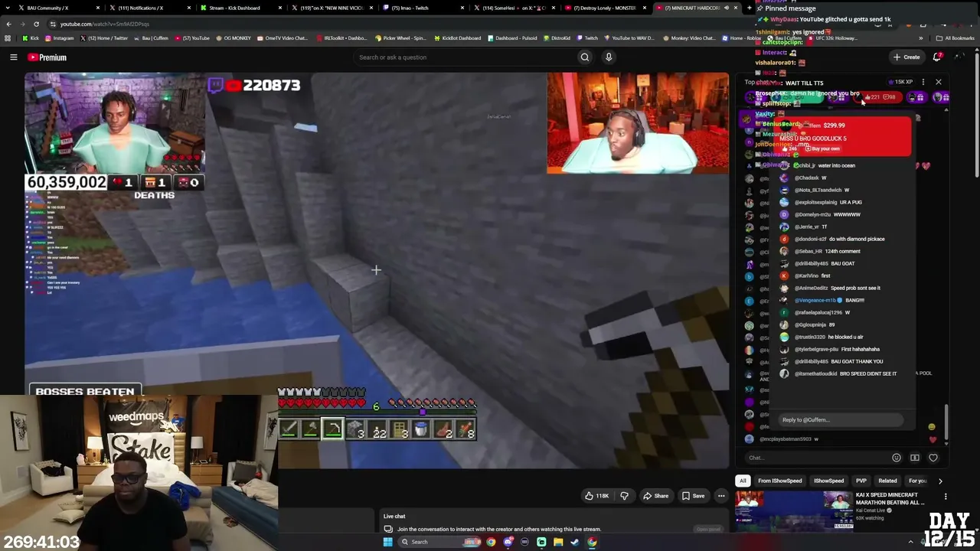Select the All filter chip
980x551 pixels.
tap(743, 481)
